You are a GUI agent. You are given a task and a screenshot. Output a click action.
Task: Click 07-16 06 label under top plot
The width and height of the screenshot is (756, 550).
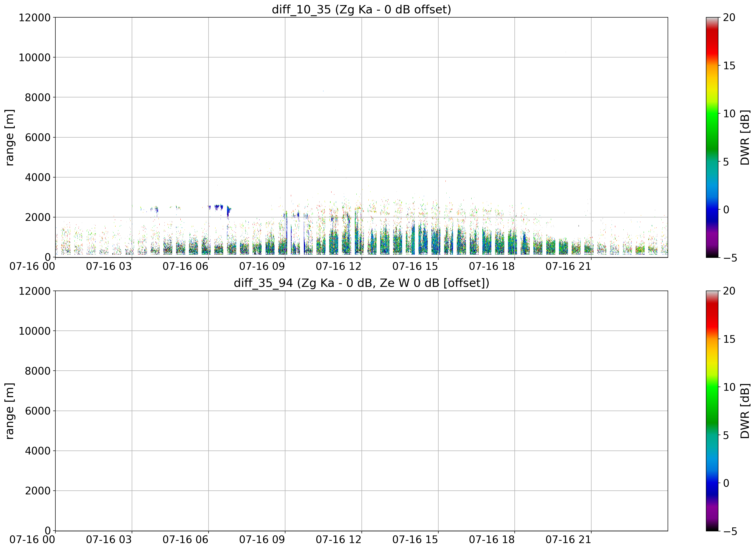point(185,266)
